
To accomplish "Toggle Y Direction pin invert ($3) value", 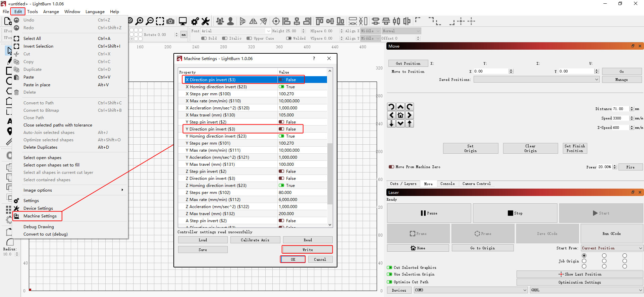I will 281,129.
